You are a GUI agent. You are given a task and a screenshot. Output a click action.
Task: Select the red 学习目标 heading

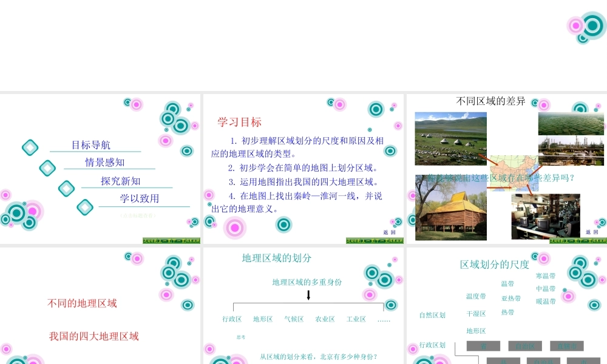(240, 122)
